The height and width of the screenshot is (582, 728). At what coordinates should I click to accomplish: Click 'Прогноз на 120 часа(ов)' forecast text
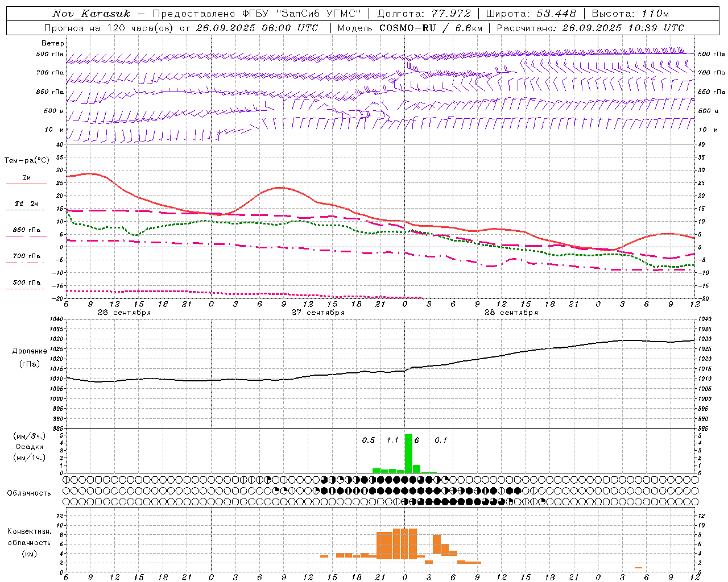point(109,28)
